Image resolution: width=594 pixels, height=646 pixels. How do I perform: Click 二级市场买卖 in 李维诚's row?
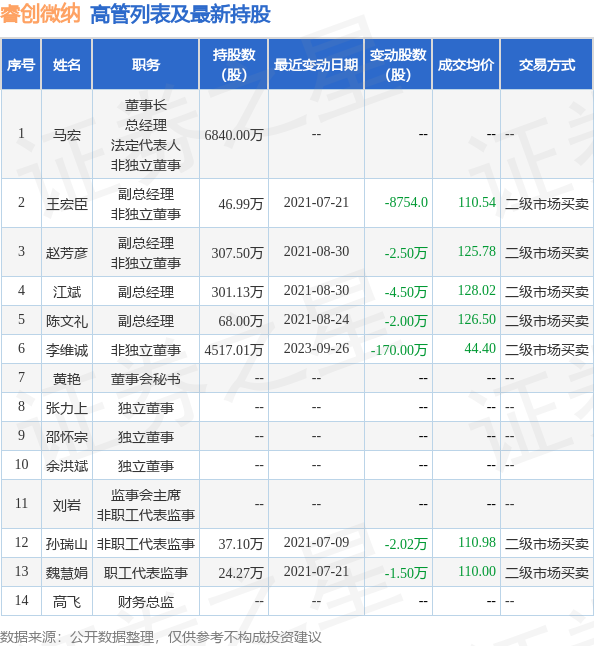(547, 350)
